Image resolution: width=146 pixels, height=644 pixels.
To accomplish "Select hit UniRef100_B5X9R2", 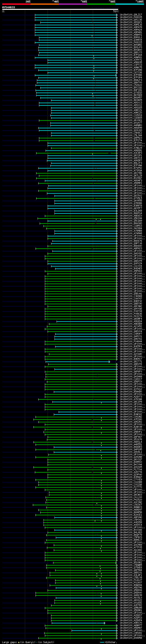I will [x=131, y=562].
